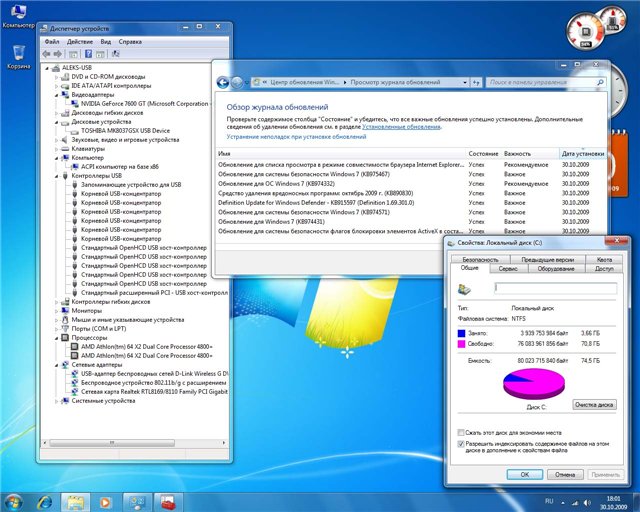Switch to the Security tab in disk properties

(480, 259)
